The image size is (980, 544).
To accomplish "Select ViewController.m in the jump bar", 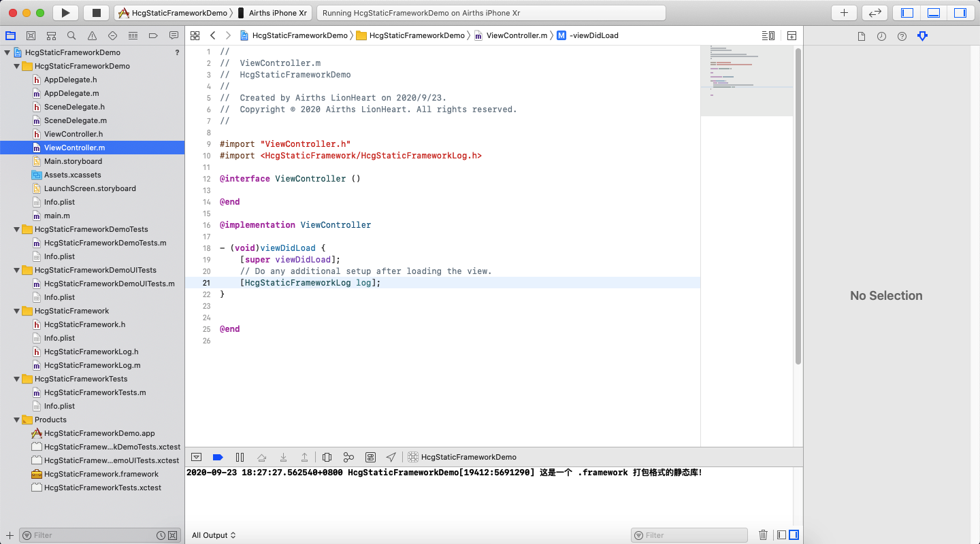I will 517,35.
